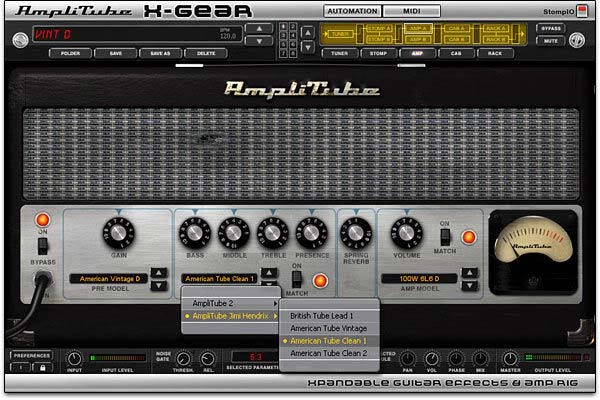Click the GAIN knob
The width and height of the screenshot is (600, 400).
click(118, 233)
